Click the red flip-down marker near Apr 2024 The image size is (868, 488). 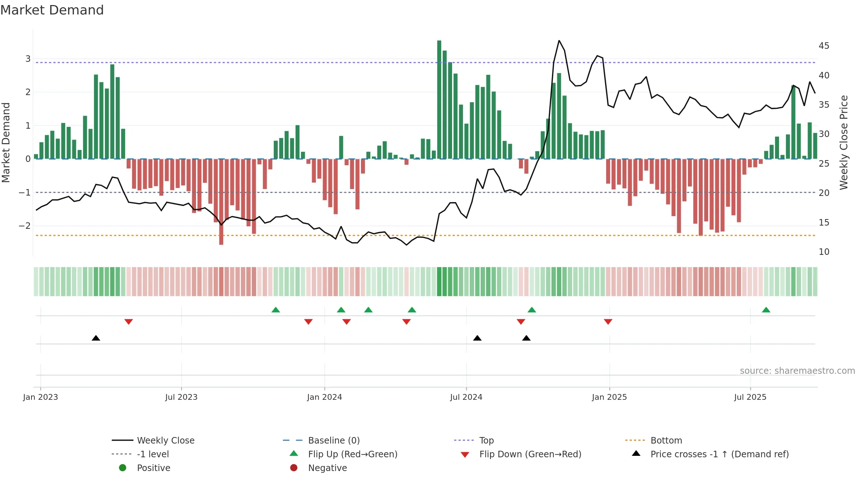407,322
